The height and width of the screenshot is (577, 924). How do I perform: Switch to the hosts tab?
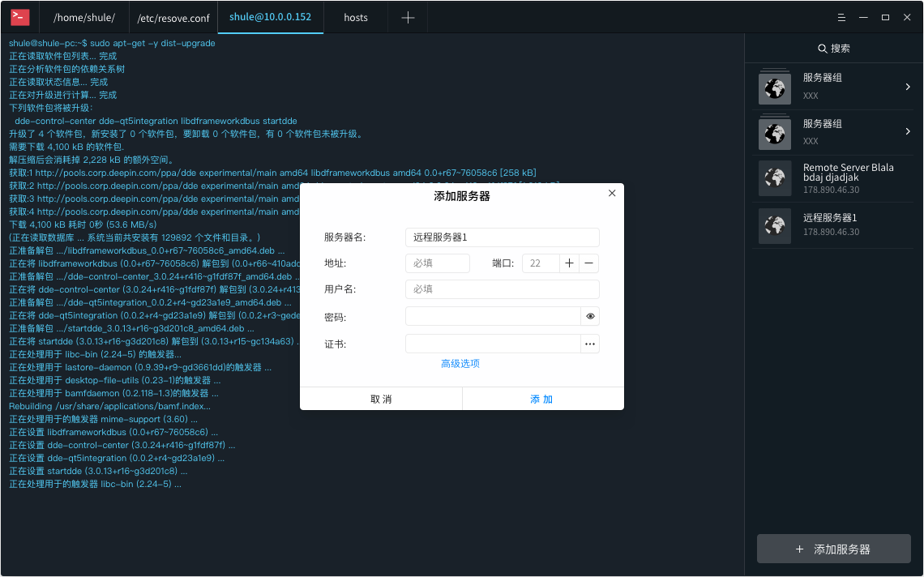(355, 18)
